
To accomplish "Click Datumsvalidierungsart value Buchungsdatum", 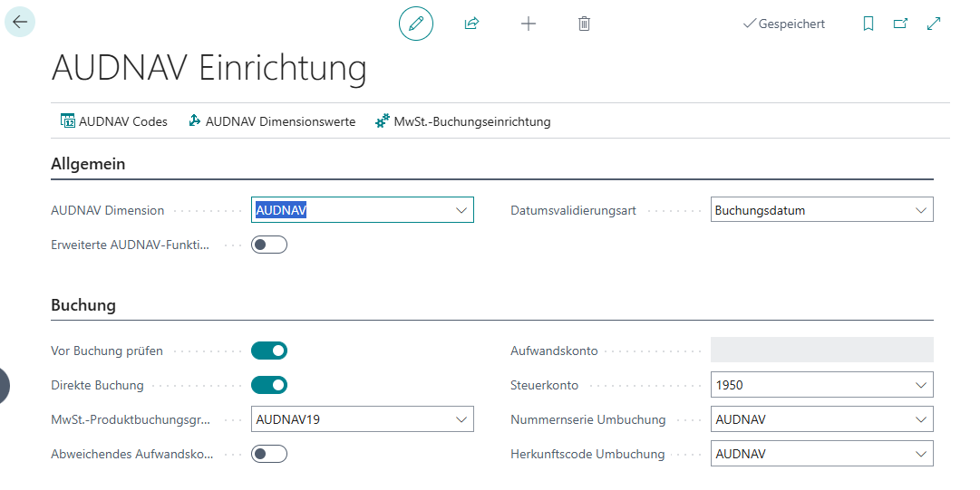I will coord(760,210).
